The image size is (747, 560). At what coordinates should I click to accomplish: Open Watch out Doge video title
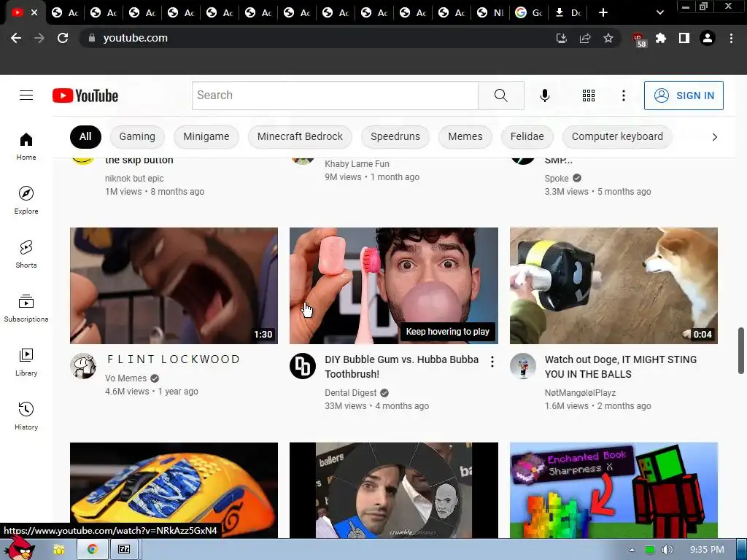pyautogui.click(x=621, y=367)
